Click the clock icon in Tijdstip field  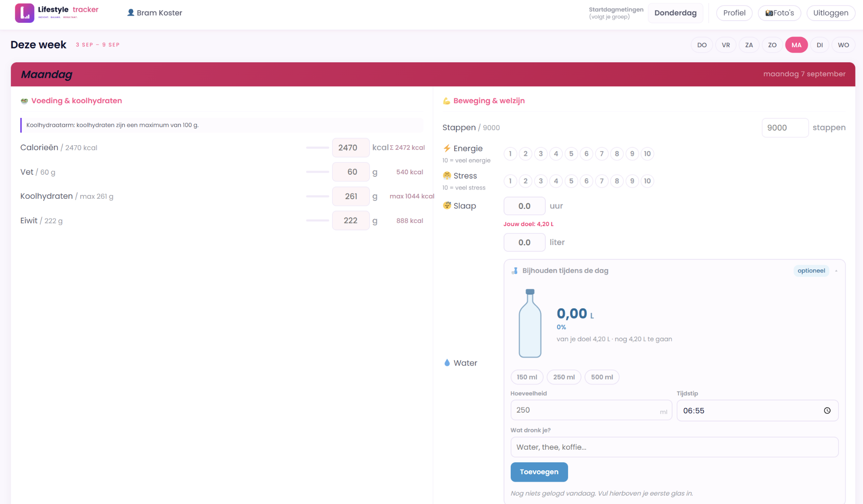(x=827, y=411)
